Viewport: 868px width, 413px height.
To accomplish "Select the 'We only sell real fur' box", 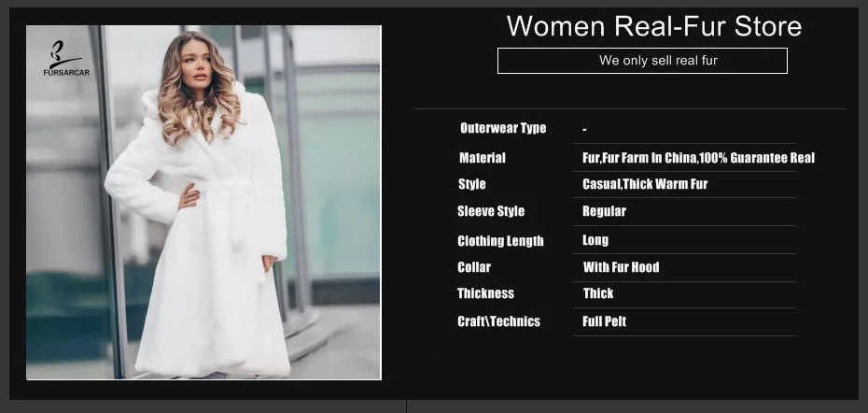I will 642,61.
